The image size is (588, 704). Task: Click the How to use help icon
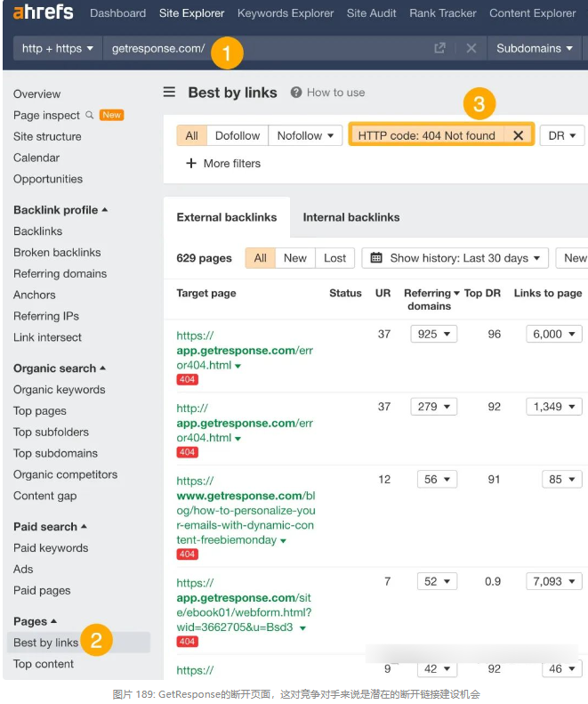(x=296, y=93)
